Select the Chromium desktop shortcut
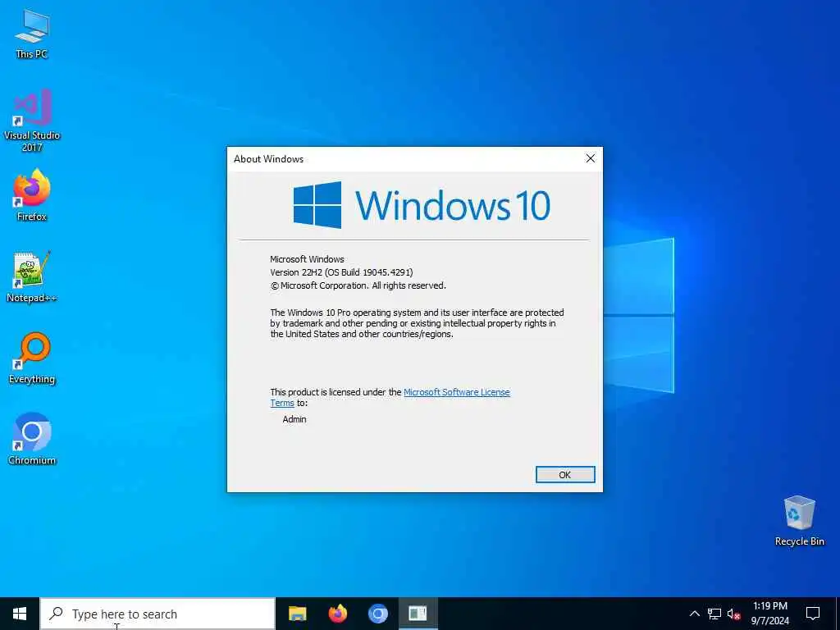Screen dimensions: 840x630 click(x=32, y=439)
